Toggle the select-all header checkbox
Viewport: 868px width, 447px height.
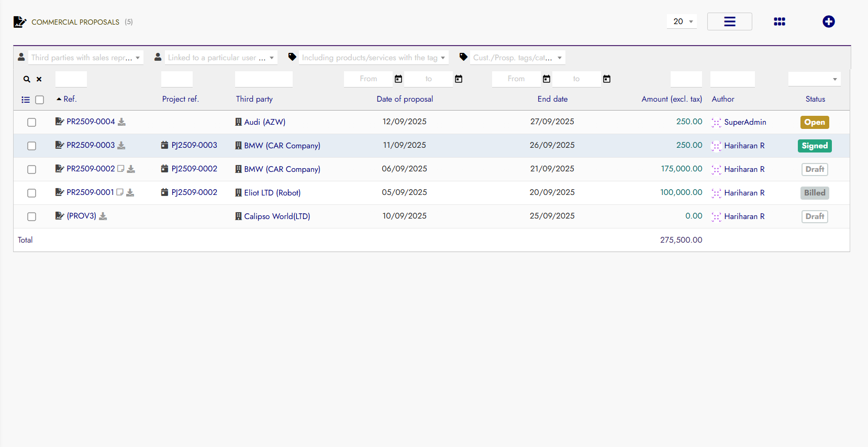[40, 100]
